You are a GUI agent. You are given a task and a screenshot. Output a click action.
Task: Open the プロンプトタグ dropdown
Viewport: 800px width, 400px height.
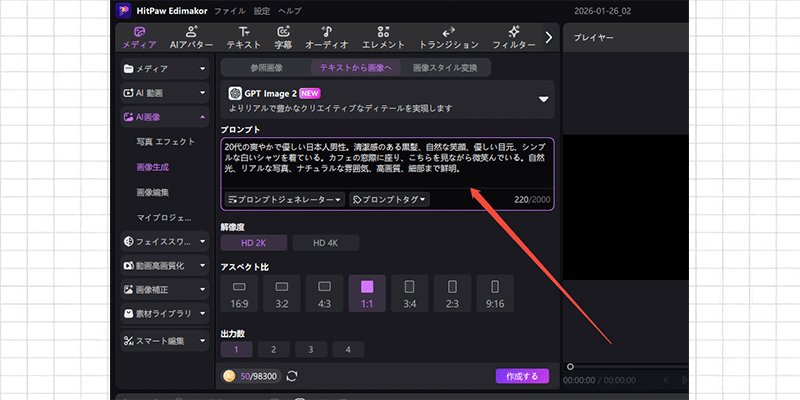(x=389, y=199)
